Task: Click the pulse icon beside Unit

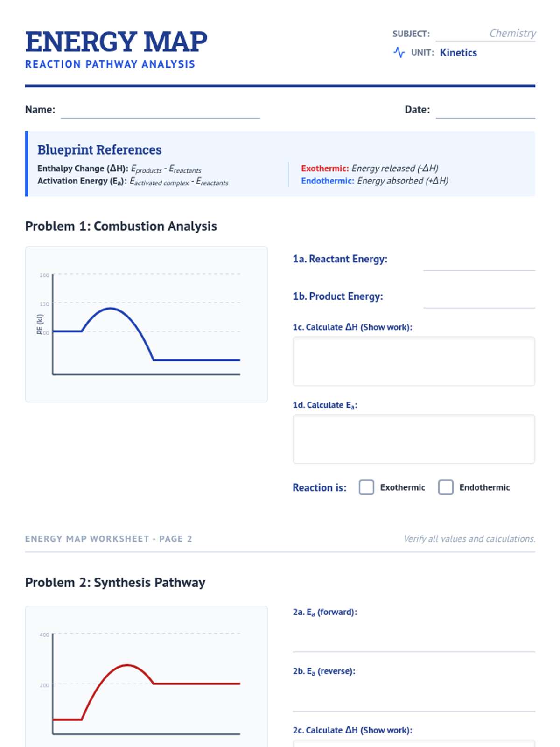Action: [x=399, y=52]
